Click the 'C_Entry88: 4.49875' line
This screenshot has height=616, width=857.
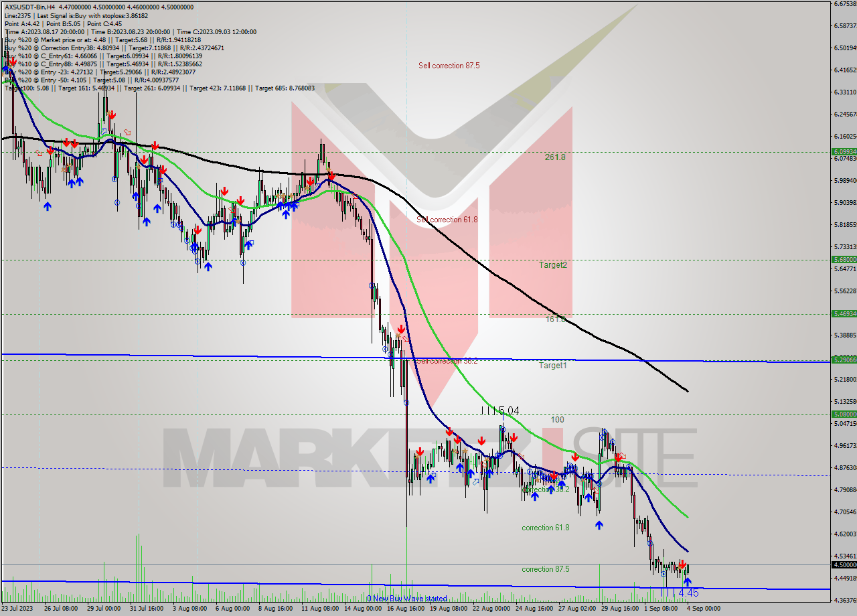[103, 64]
